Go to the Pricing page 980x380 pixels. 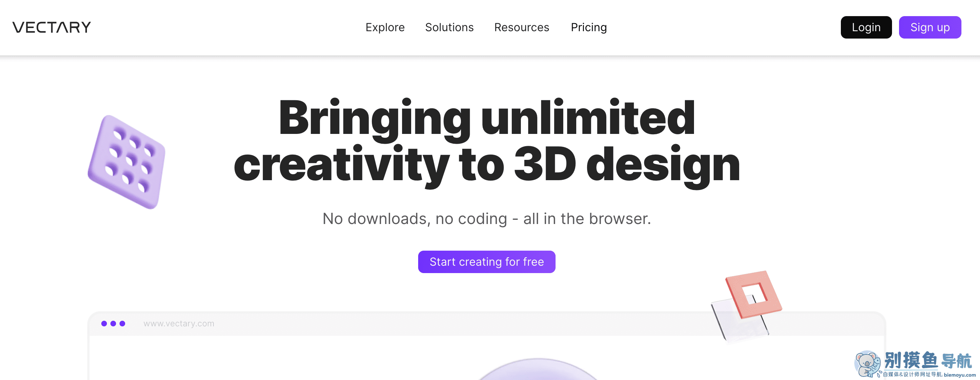(588, 27)
